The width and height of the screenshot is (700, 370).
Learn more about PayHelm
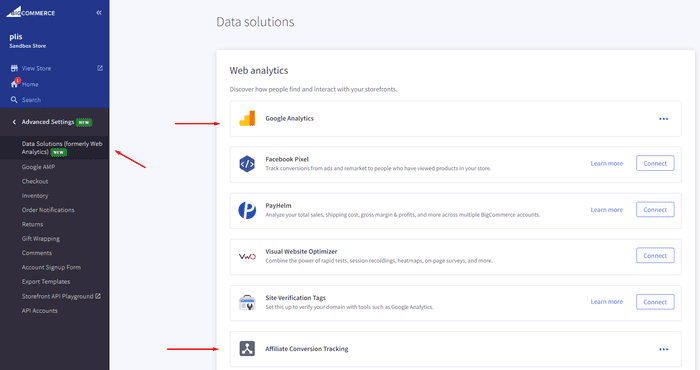point(606,210)
